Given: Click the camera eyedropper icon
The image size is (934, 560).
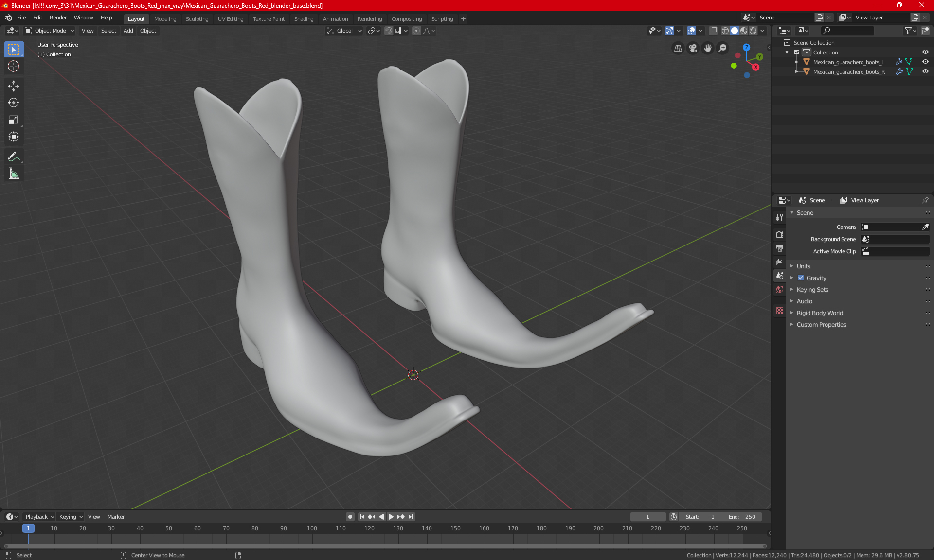Looking at the screenshot, I should pos(925,227).
